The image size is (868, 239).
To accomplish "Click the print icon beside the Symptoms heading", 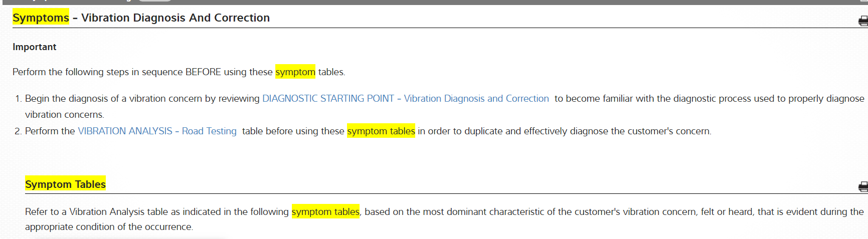I will (x=863, y=21).
